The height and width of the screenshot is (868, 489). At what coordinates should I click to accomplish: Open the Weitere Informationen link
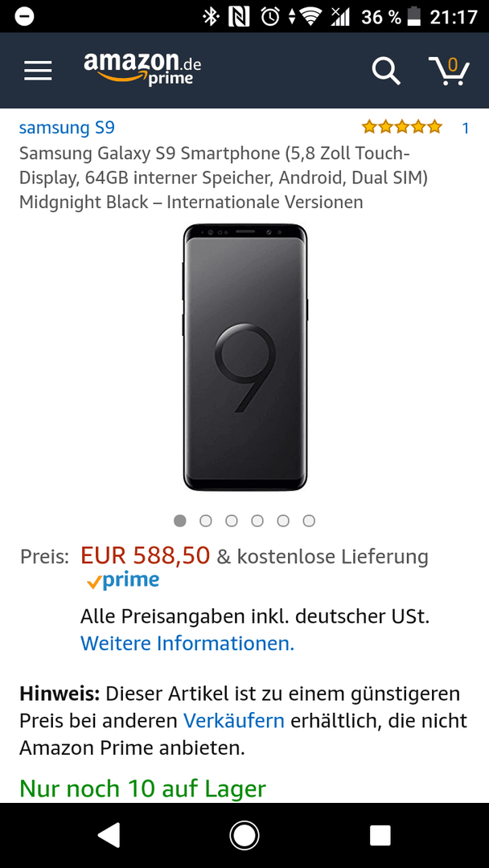[187, 643]
